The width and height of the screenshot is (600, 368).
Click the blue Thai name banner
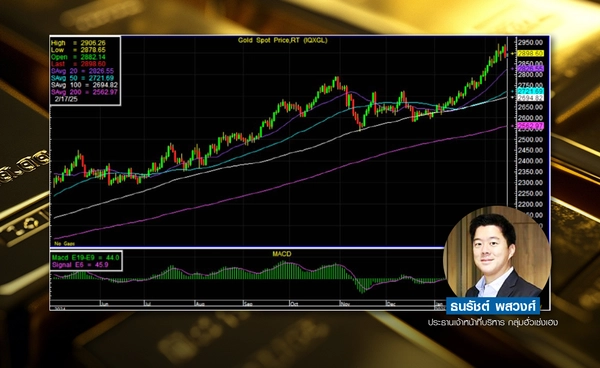pyautogui.click(x=493, y=306)
